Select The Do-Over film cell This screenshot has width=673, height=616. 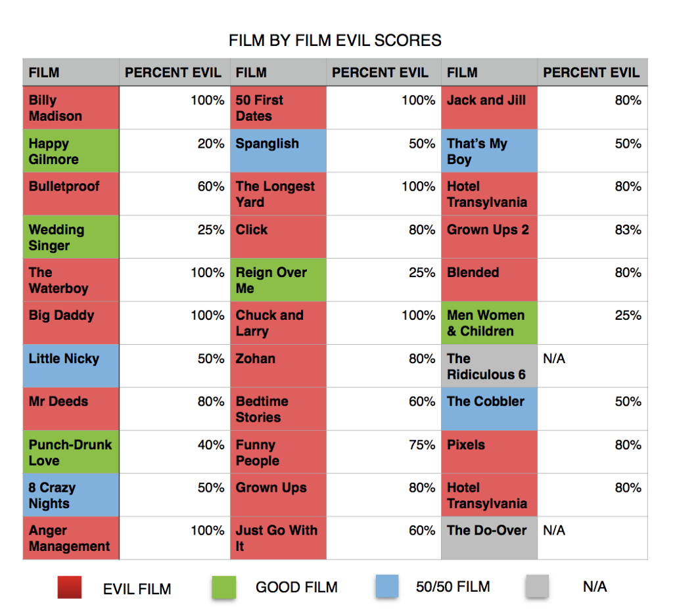click(x=489, y=538)
